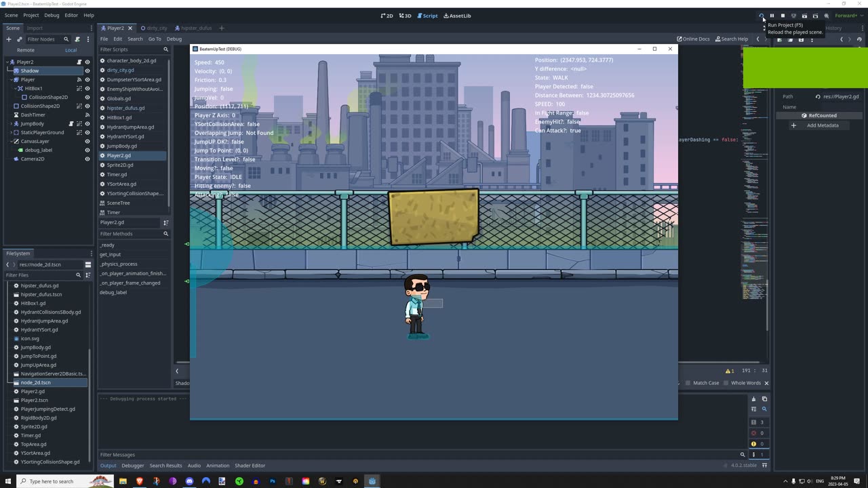Image resolution: width=868 pixels, height=488 pixels.
Task: Toggle visibility of the StaticPlayerGround node
Action: point(87,132)
